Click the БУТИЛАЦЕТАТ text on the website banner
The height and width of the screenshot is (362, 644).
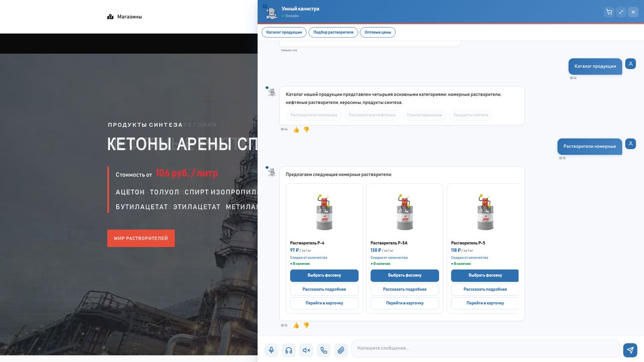coord(142,207)
